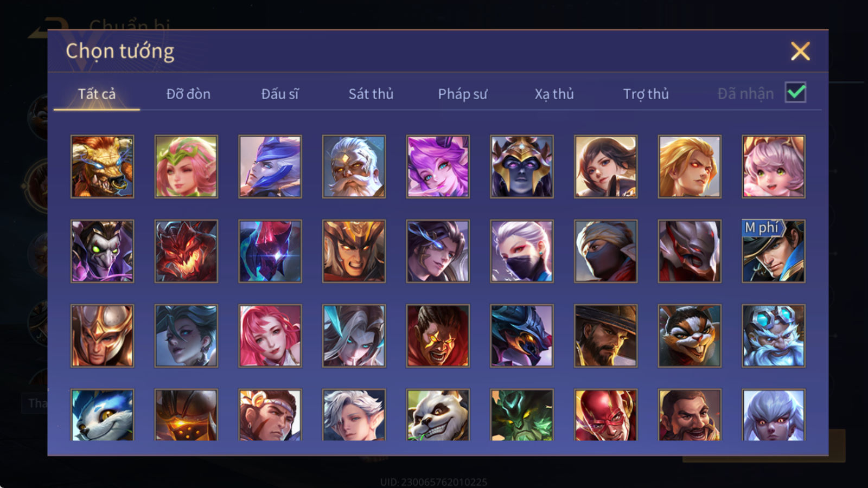Select the golden lion beast hero portrait
The height and width of the screenshot is (488, 868).
102,166
